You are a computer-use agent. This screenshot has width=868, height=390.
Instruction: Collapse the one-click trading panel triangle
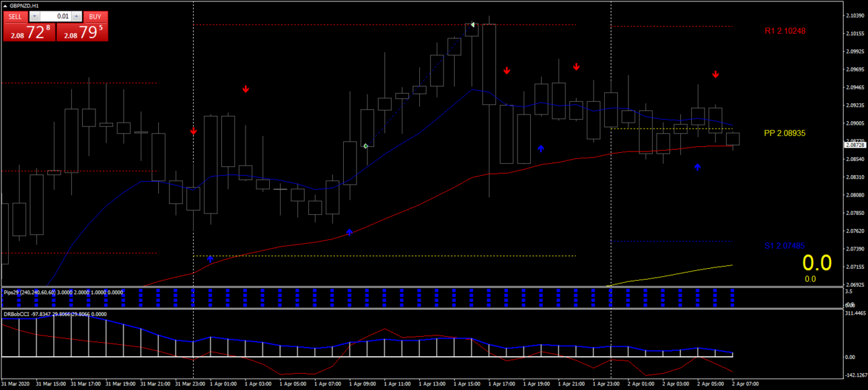coord(5,5)
